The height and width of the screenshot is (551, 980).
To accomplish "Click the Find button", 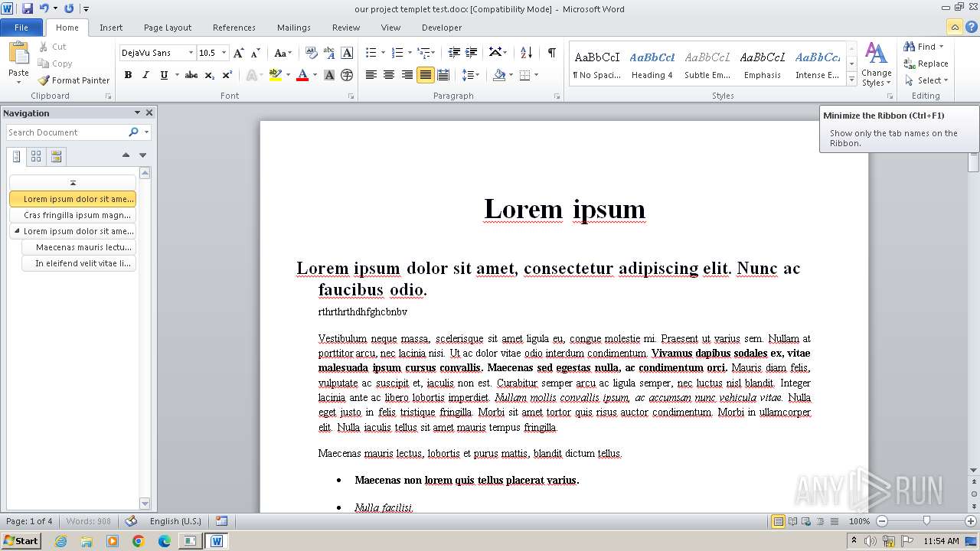I will pos(925,47).
